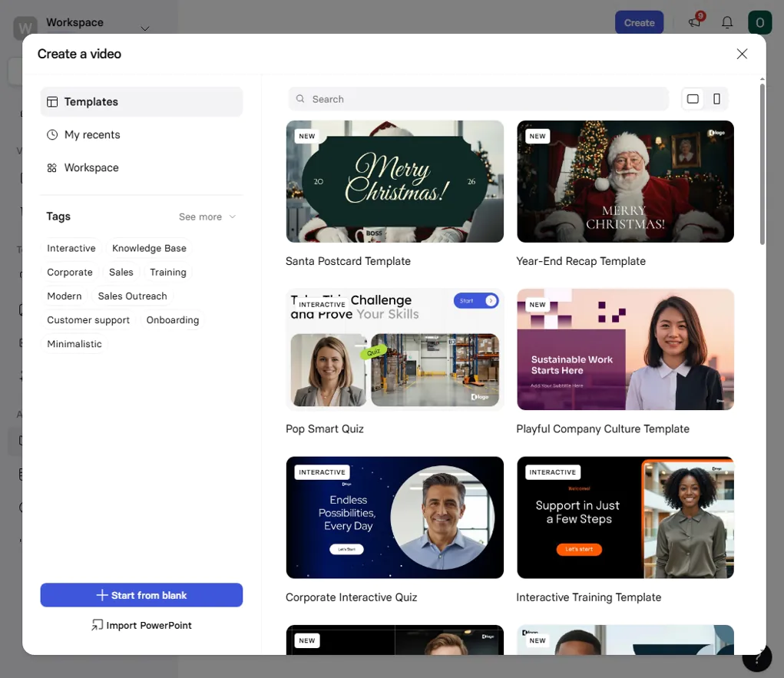Open Pop Smart Quiz thumbnail
This screenshot has height=678, width=784.
point(395,349)
